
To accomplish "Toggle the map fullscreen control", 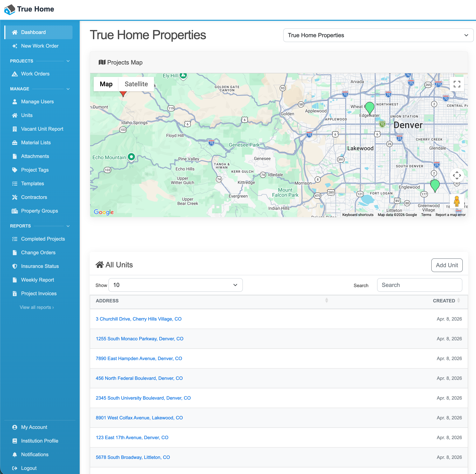I will pyautogui.click(x=457, y=84).
